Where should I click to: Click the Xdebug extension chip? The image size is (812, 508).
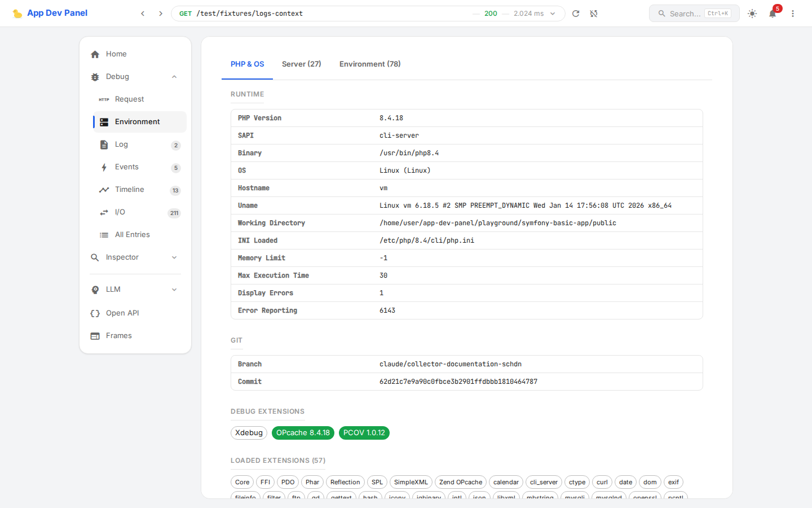pos(249,433)
